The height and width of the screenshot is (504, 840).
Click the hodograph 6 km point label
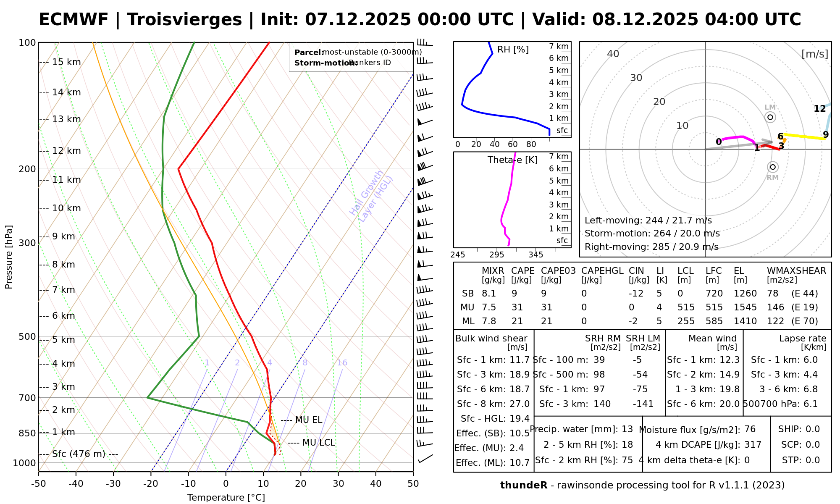tap(780, 136)
